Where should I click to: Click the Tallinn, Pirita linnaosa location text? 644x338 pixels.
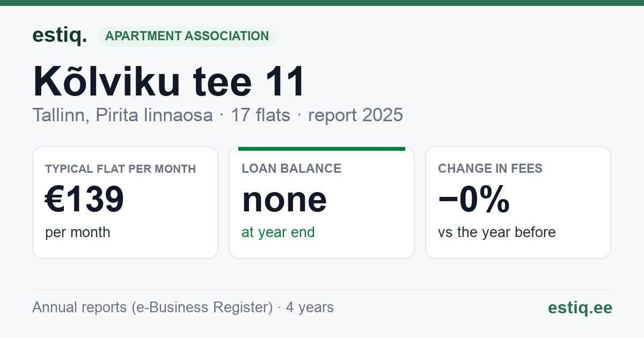click(x=123, y=115)
